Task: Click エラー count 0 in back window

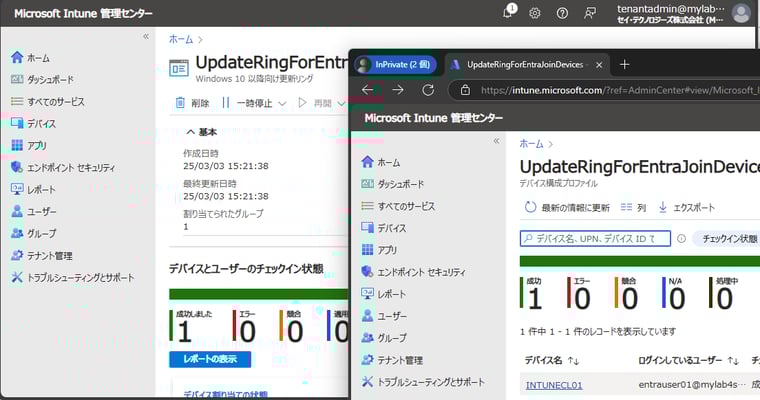Action: tap(247, 333)
